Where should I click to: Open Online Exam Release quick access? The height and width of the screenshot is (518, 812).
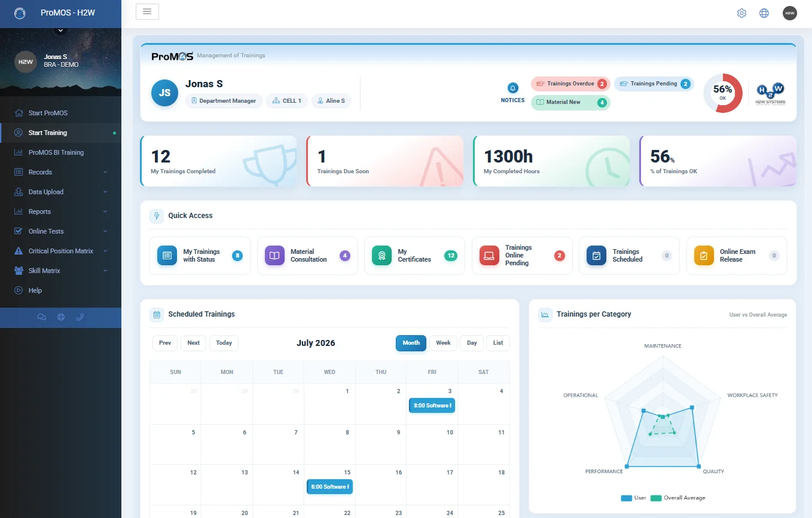pyautogui.click(x=737, y=256)
